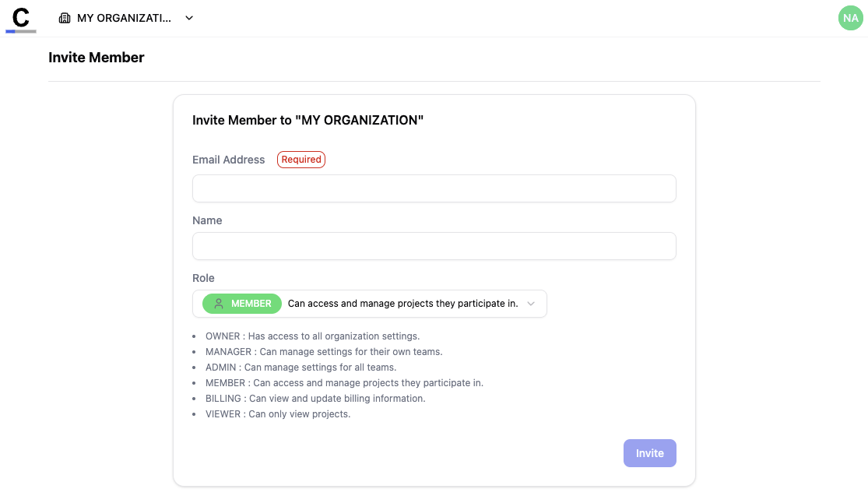Click the Name input field

pos(434,245)
